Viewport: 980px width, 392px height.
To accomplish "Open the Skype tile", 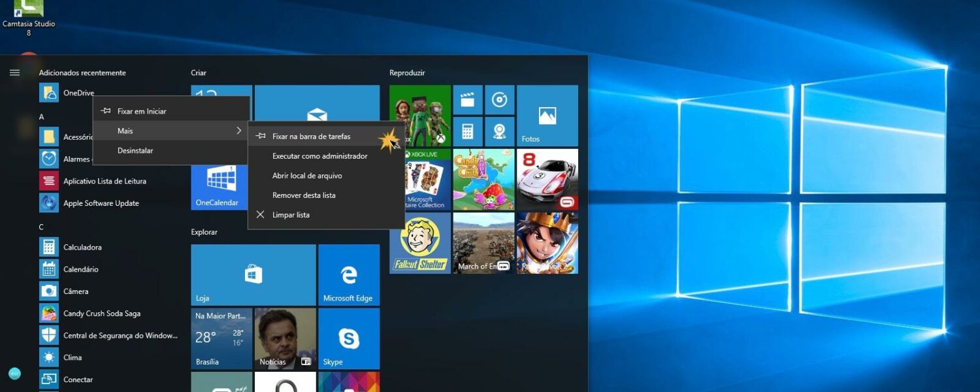I will click(349, 338).
